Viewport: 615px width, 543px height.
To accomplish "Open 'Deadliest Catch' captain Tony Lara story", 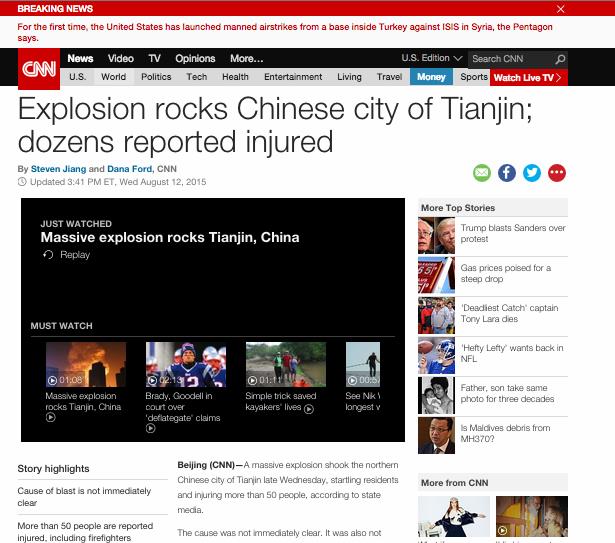I will tap(509, 313).
